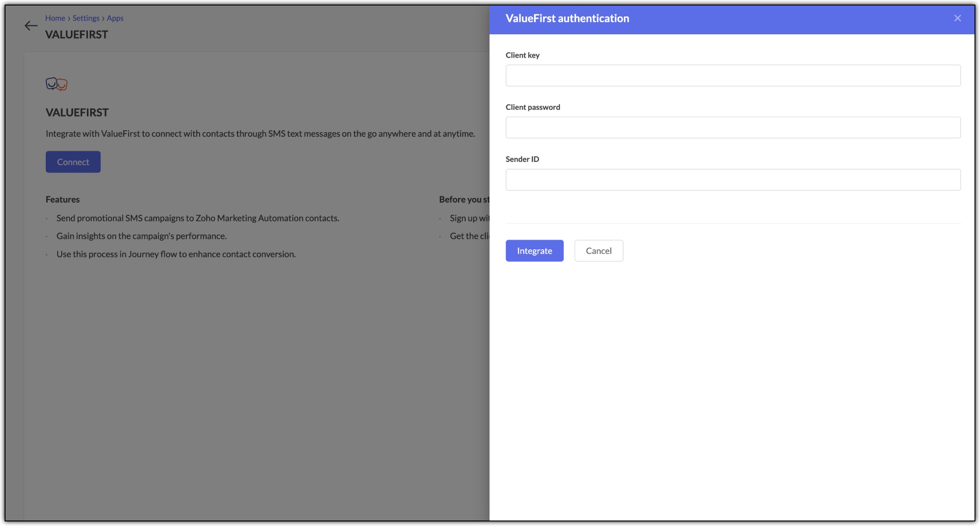980x526 pixels.
Task: Click the 'Gain insights on the campaign's performance' text
Action: pos(142,236)
